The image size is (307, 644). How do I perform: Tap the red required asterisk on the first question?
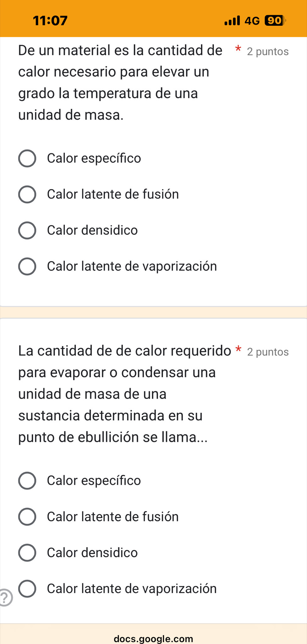tap(238, 49)
